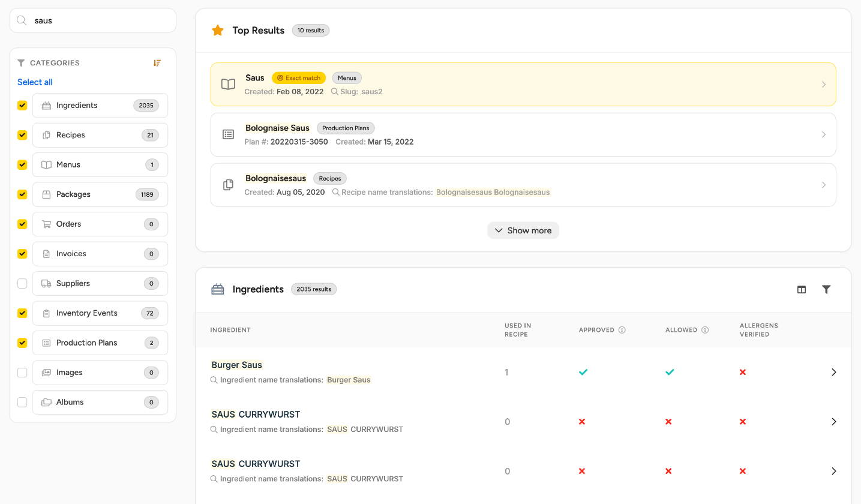Image resolution: width=861 pixels, height=504 pixels.
Task: Open Bolognaise Saus result chevron
Action: [824, 134]
